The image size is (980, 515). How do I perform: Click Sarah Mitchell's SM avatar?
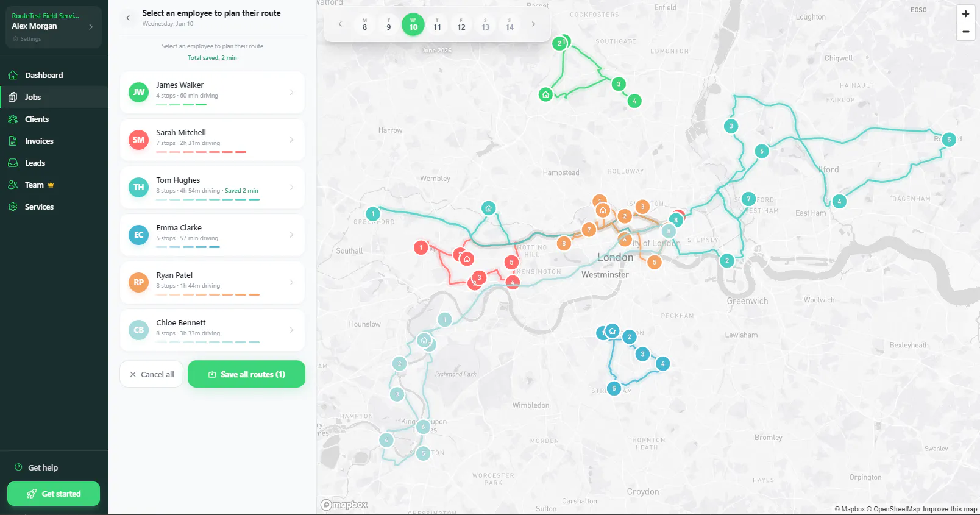pyautogui.click(x=139, y=140)
